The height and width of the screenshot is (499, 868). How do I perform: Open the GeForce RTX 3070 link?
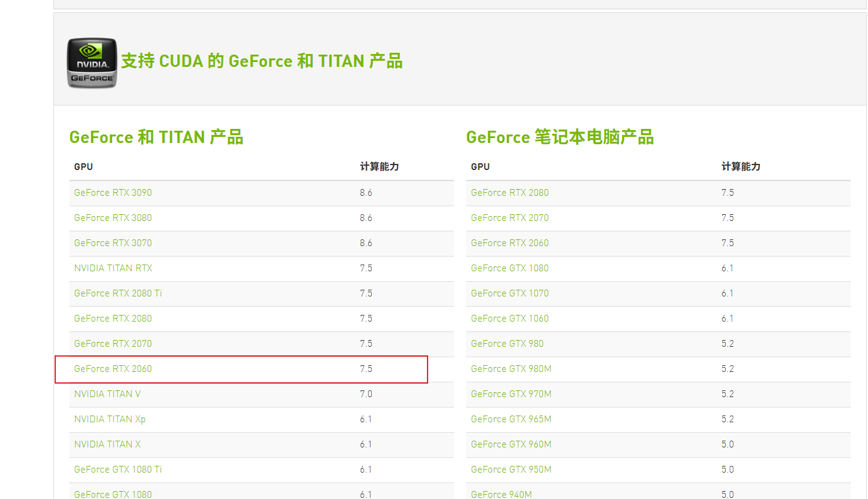[x=113, y=243]
